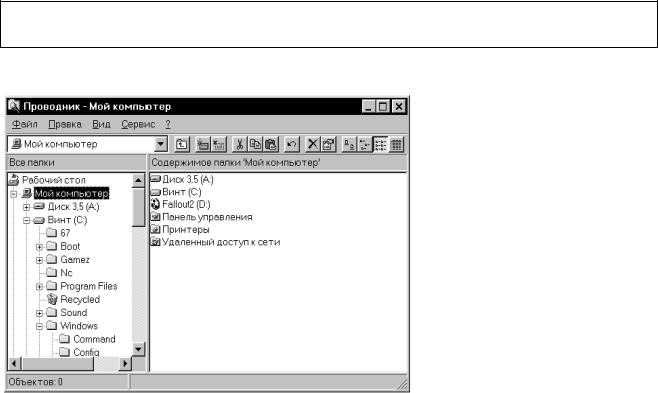658x393 pixels.
Task: Select the Program Files folder
Action: 89,286
